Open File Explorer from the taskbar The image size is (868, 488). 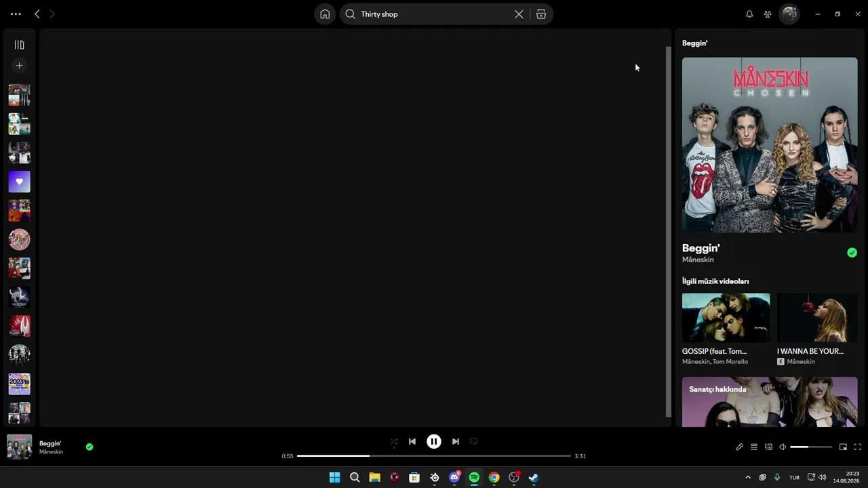coord(374,477)
